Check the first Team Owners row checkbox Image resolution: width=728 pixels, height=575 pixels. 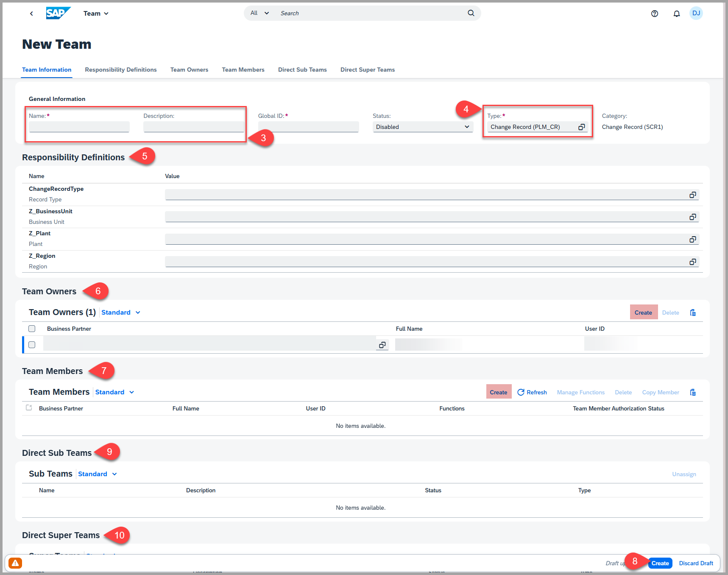tap(32, 345)
